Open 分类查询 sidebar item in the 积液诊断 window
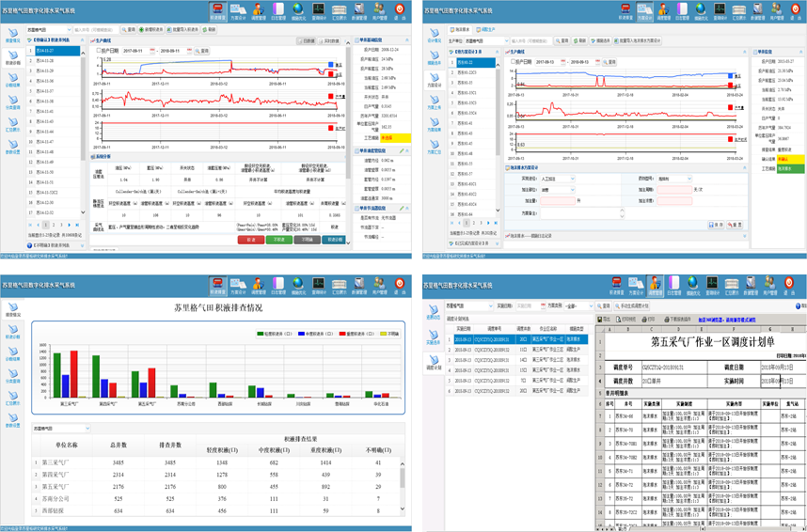Viewport: 807px width, 532px height. (x=13, y=102)
